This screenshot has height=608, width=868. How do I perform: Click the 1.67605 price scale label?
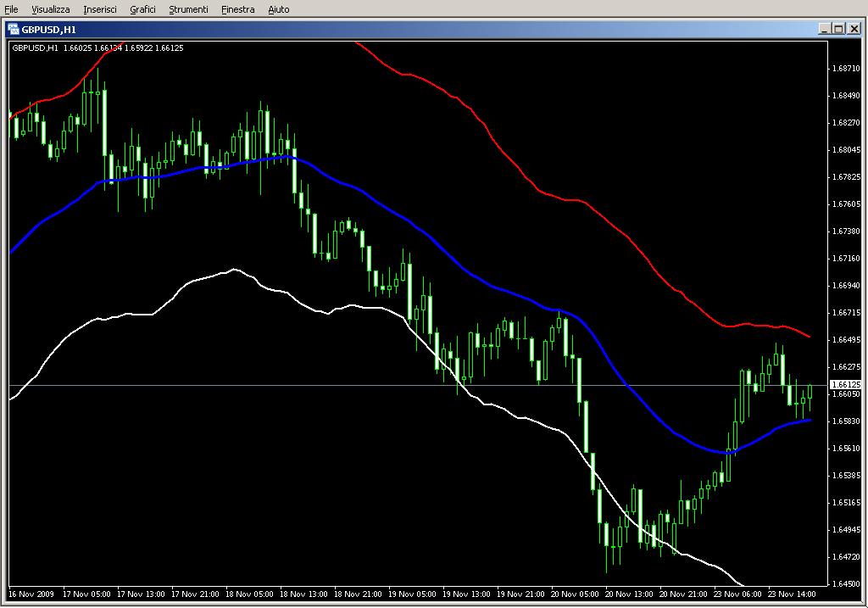click(847, 204)
